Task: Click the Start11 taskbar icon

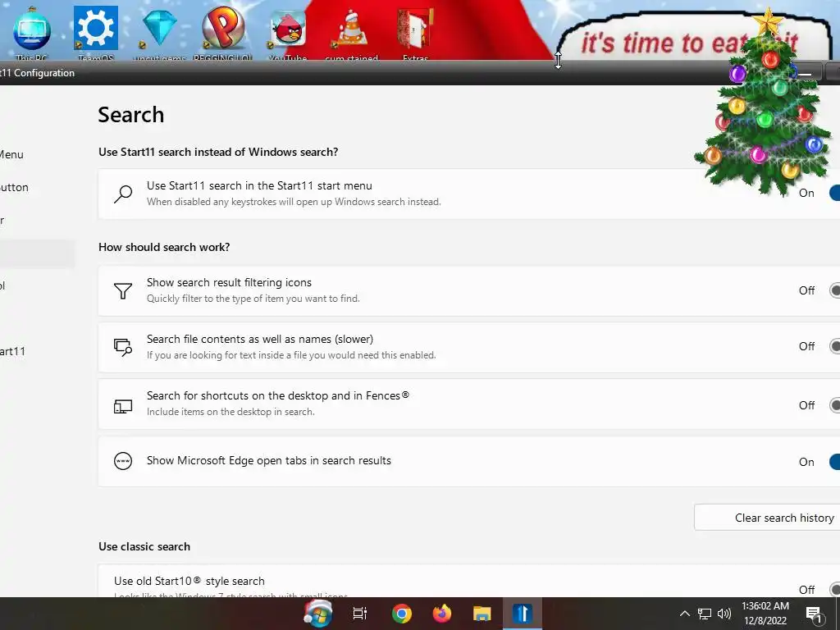Action: coord(523,614)
